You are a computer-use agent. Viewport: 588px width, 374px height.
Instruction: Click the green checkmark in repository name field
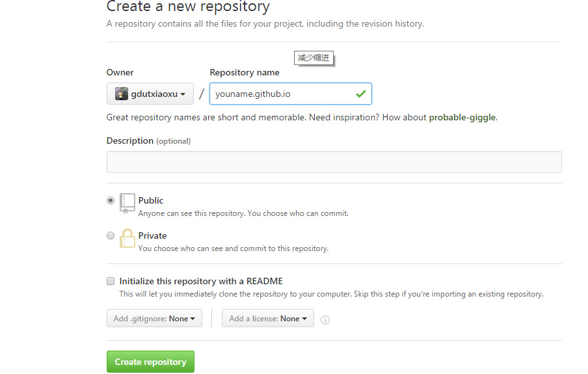coord(361,94)
